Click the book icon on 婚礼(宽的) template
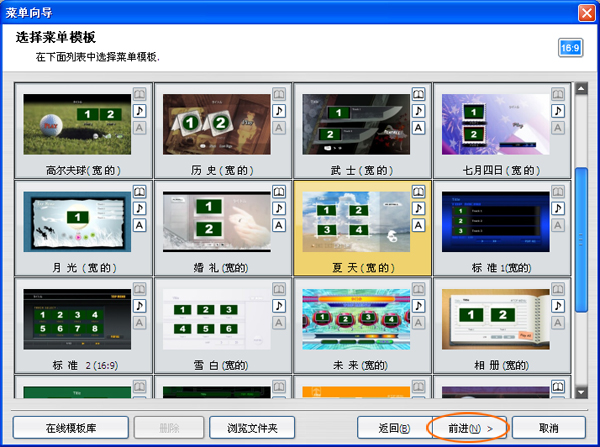Screen dimensions: 600x447 pyautogui.click(x=279, y=191)
